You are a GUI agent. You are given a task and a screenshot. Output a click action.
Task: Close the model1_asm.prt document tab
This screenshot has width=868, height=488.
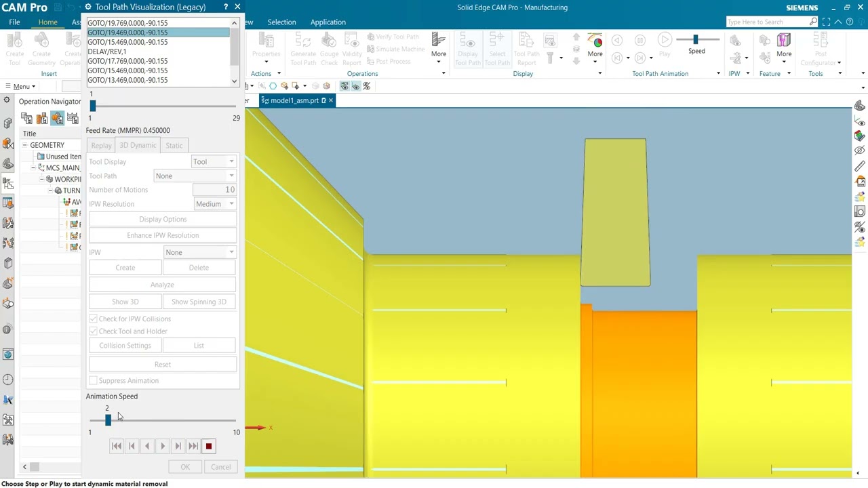point(331,100)
